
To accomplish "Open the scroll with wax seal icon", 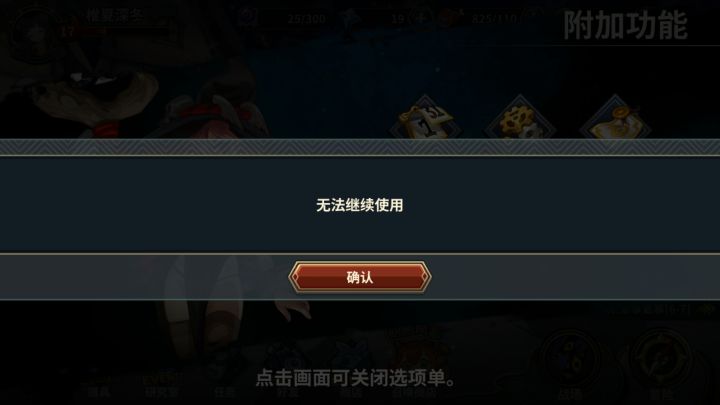I will tap(615, 118).
